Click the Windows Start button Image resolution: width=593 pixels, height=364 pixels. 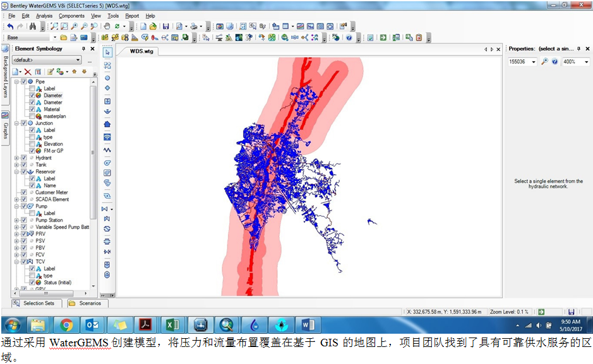click(13, 325)
